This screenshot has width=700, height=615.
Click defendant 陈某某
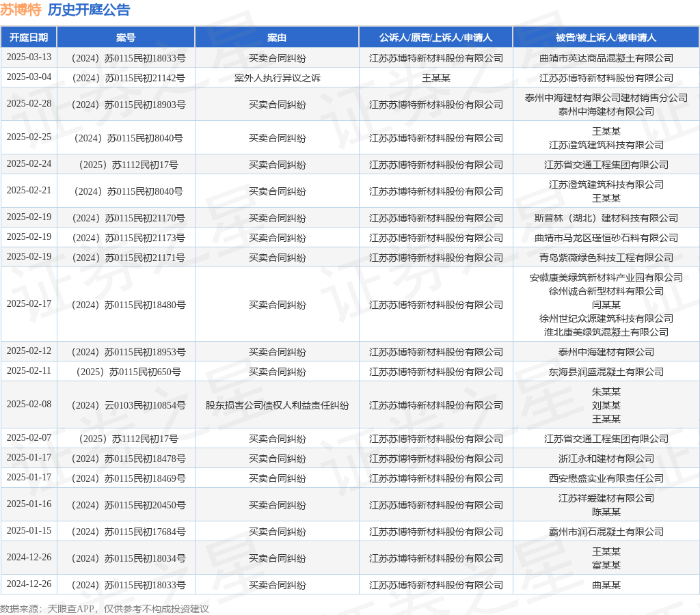point(606,512)
